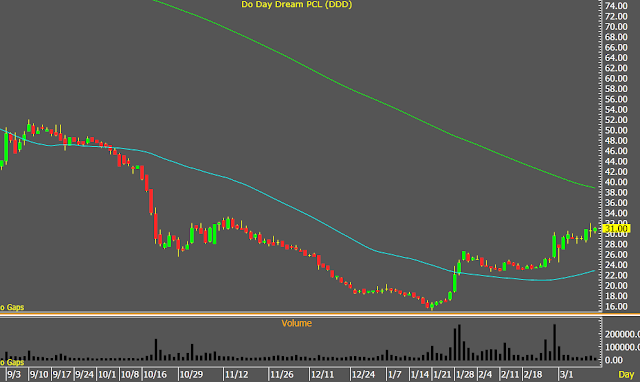The height and width of the screenshot is (382, 640).
Task: Click the 10/29 date label
Action: click(191, 374)
